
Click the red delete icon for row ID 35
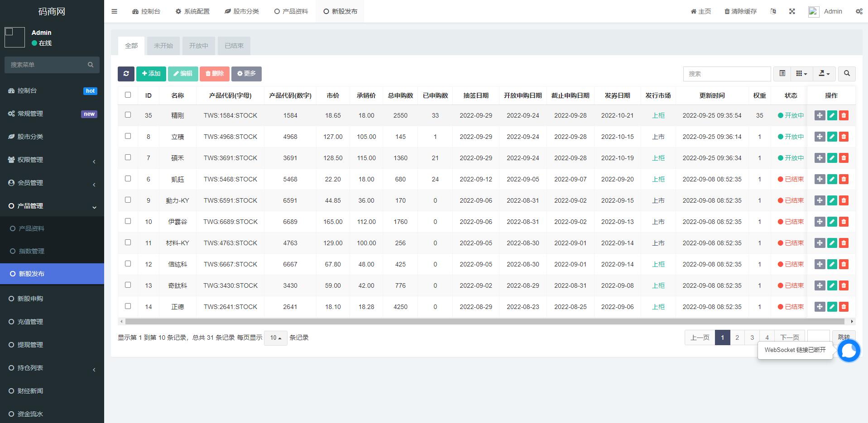pyautogui.click(x=844, y=115)
